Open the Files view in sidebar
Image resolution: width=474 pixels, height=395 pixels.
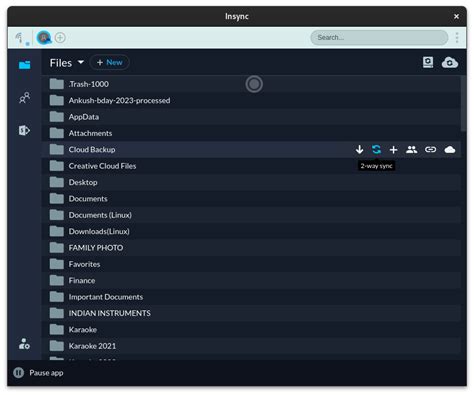[x=24, y=65]
